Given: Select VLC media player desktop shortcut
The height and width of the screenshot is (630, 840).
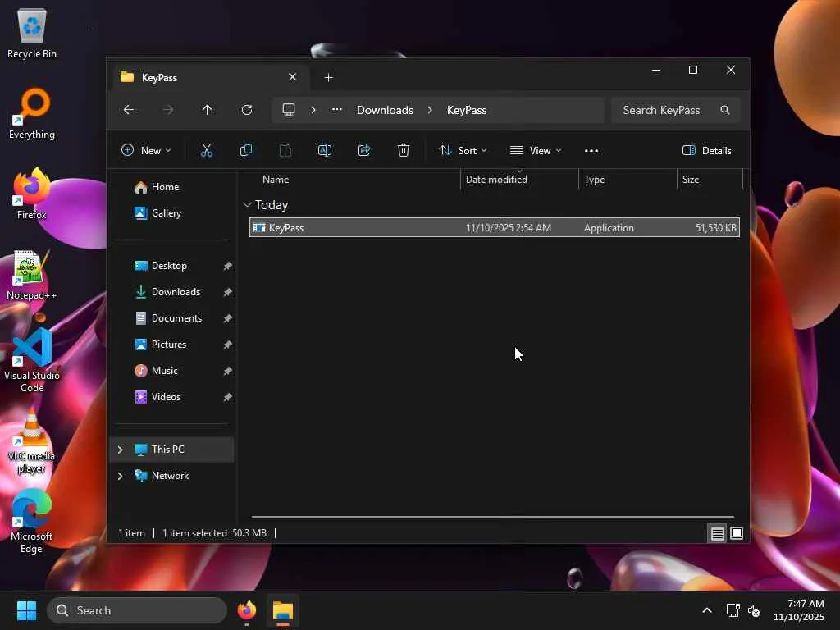Looking at the screenshot, I should pyautogui.click(x=32, y=442).
